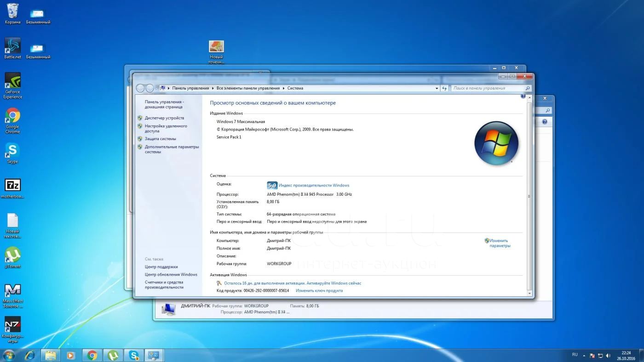Open Дополнительные параметры системы link
The height and width of the screenshot is (362, 644).
pyautogui.click(x=172, y=149)
